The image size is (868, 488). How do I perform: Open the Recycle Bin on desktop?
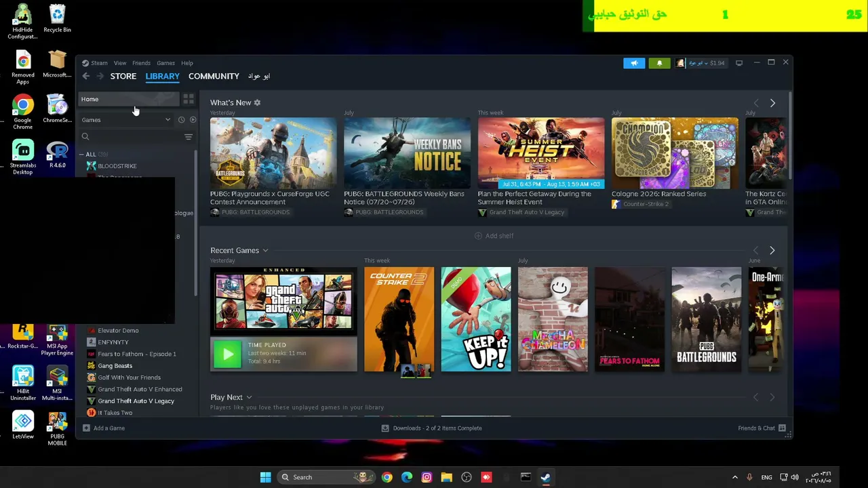coord(57,19)
